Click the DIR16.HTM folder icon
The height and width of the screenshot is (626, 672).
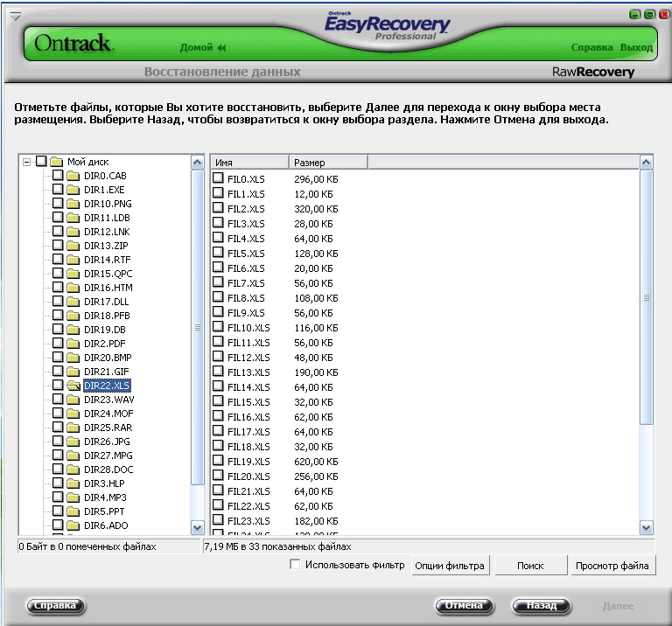pyautogui.click(x=73, y=288)
